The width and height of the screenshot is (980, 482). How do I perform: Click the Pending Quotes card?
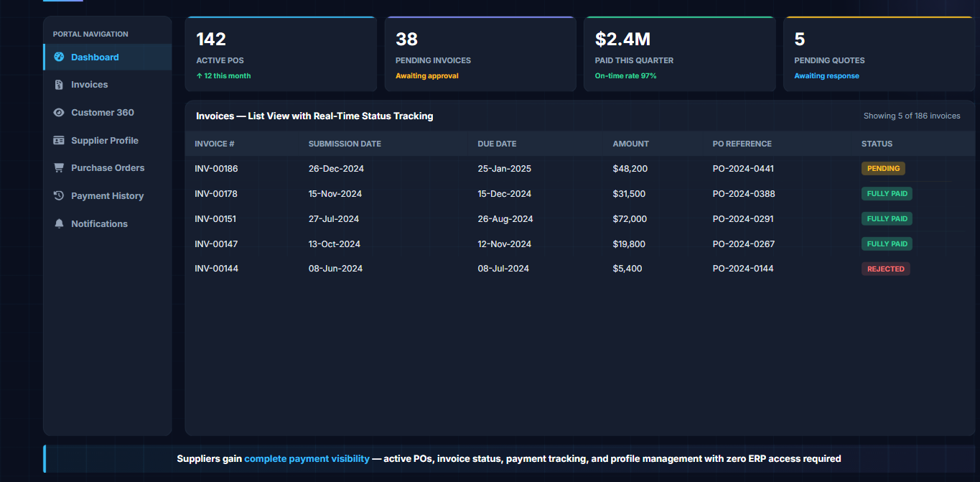tap(879, 54)
